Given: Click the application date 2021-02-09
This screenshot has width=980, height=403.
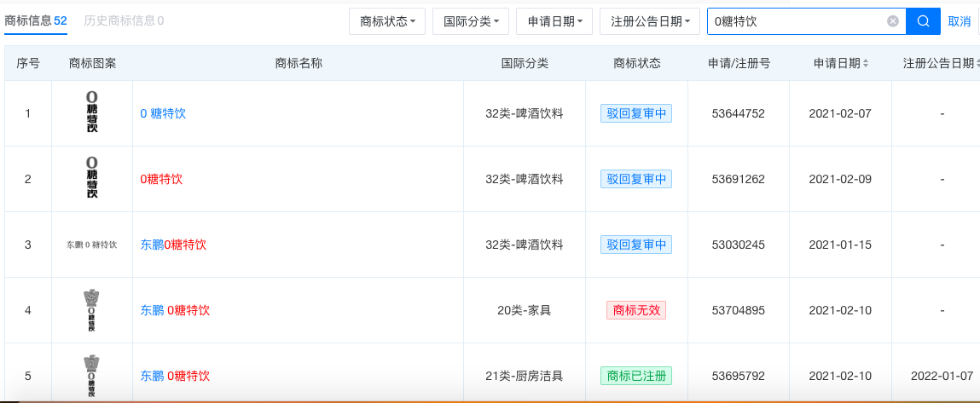Looking at the screenshot, I should click(x=840, y=179).
